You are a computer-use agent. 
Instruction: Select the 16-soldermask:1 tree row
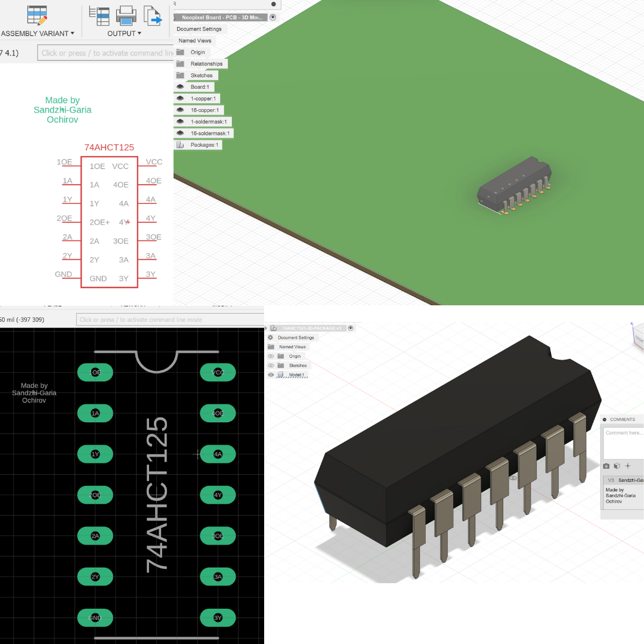(x=204, y=134)
